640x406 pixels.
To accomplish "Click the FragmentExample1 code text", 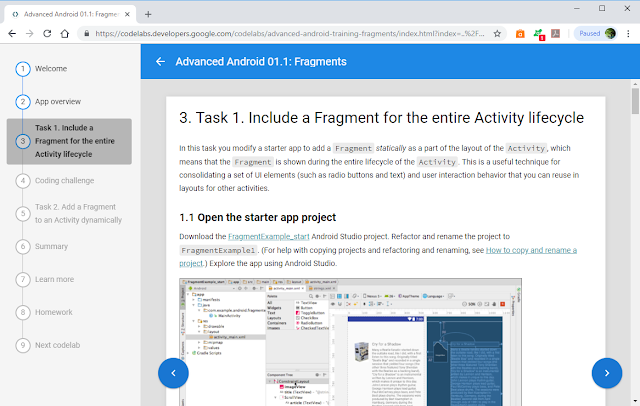I will coord(218,250).
